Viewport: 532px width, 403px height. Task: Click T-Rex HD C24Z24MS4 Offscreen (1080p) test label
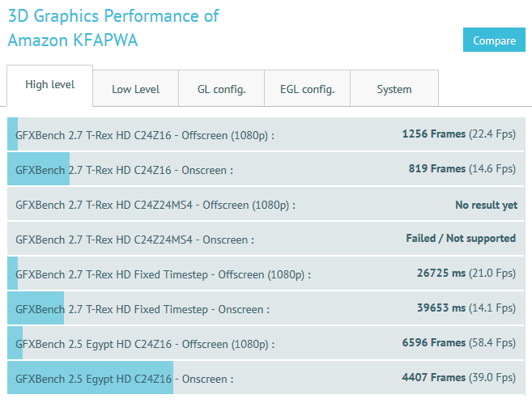(x=155, y=206)
